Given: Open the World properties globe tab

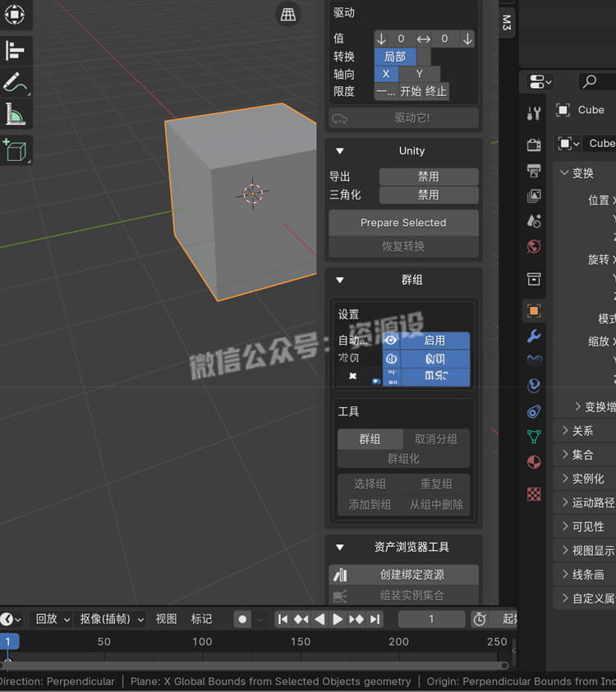Looking at the screenshot, I should [x=534, y=246].
